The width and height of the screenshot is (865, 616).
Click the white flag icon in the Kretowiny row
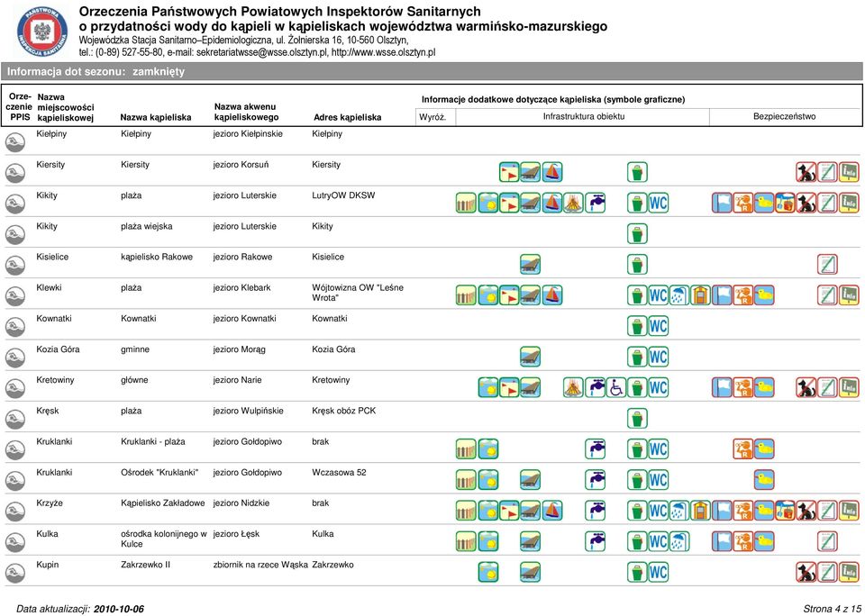click(722, 387)
